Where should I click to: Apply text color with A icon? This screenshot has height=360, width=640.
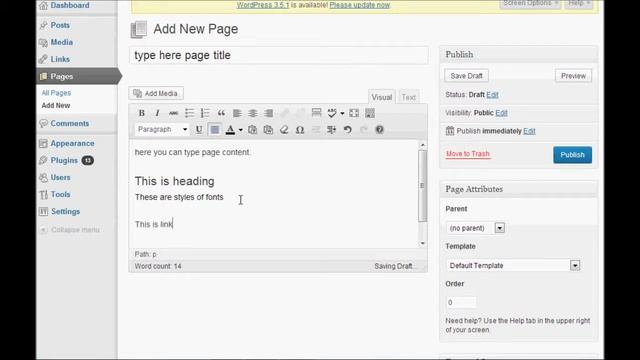tap(230, 130)
